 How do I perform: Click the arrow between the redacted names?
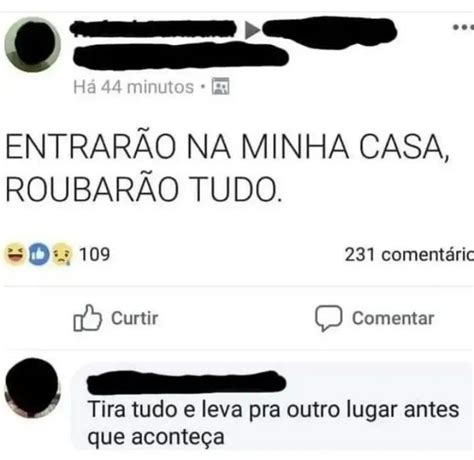point(252,30)
